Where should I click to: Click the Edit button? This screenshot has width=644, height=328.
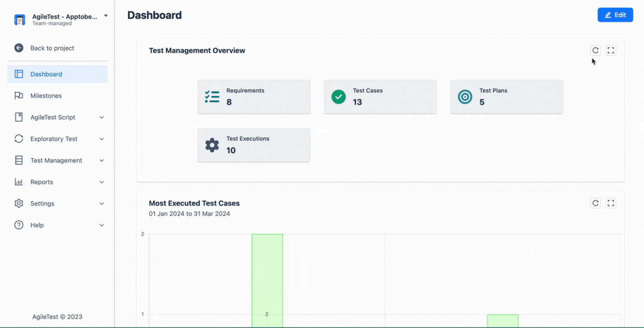tap(615, 14)
